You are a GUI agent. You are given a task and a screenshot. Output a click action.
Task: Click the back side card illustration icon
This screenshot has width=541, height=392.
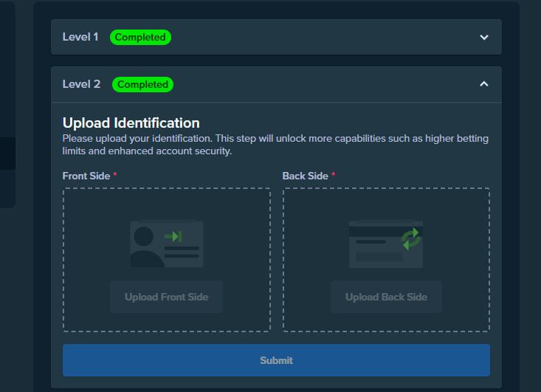385,244
